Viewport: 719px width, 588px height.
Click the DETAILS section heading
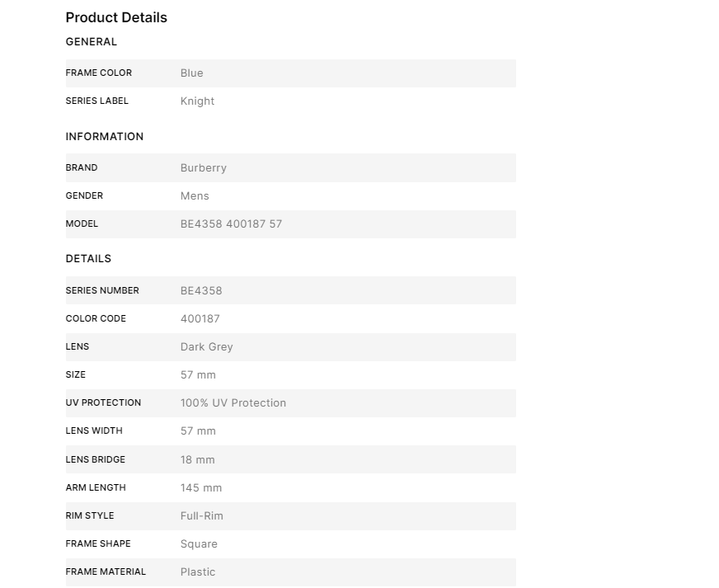(x=88, y=258)
